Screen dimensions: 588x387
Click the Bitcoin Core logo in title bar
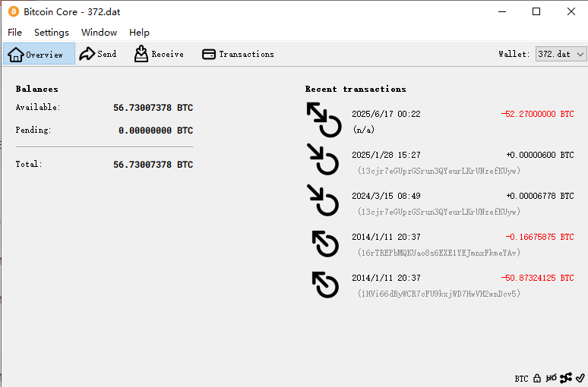click(x=13, y=11)
